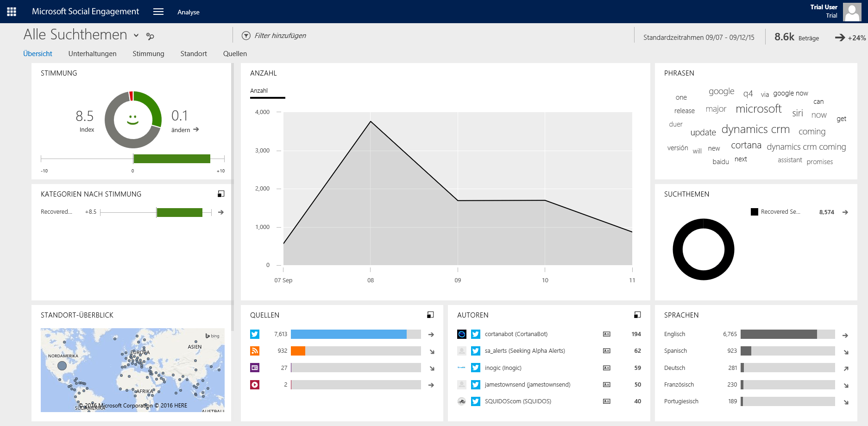
Task: Toggle Quellen widget view icon
Action: [430, 315]
